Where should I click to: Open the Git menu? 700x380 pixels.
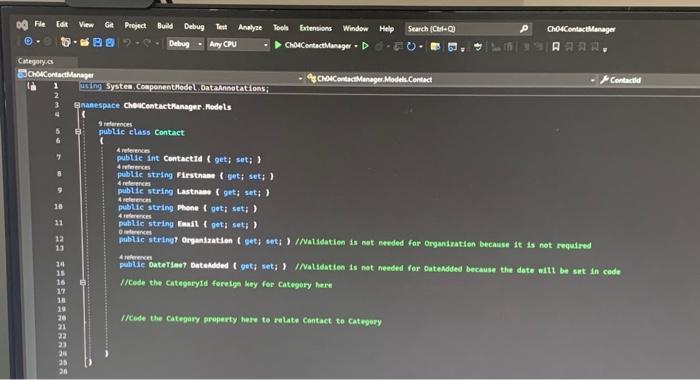click(109, 25)
